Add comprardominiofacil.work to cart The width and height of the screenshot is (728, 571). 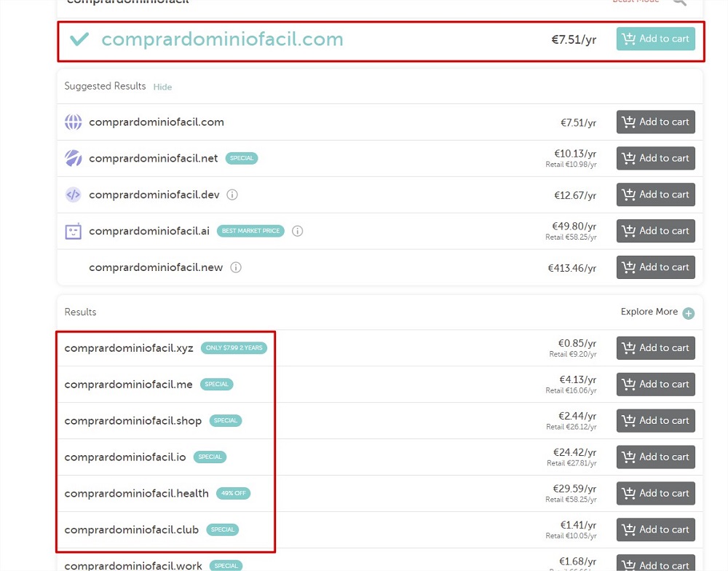point(656,563)
